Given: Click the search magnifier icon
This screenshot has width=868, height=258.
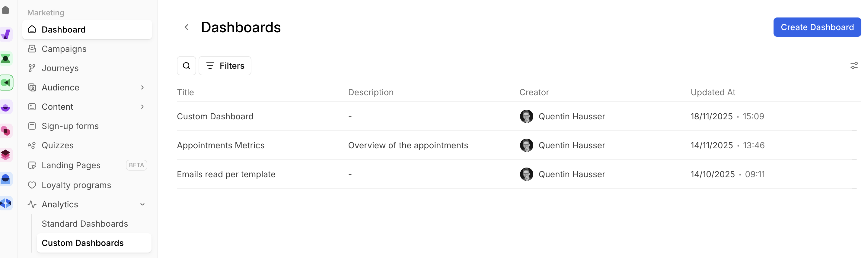Looking at the screenshot, I should click(186, 66).
